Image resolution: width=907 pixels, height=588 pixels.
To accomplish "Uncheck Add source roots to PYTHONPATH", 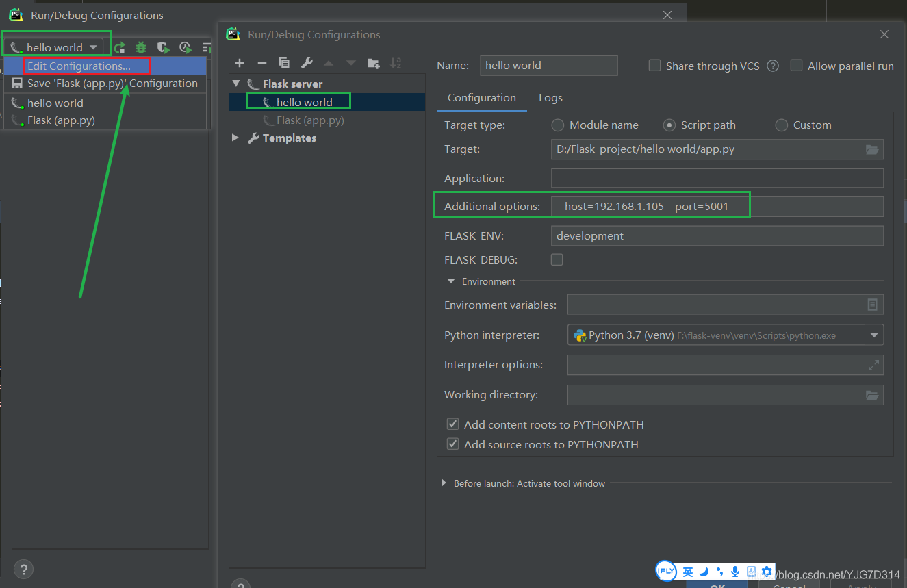I will [452, 444].
